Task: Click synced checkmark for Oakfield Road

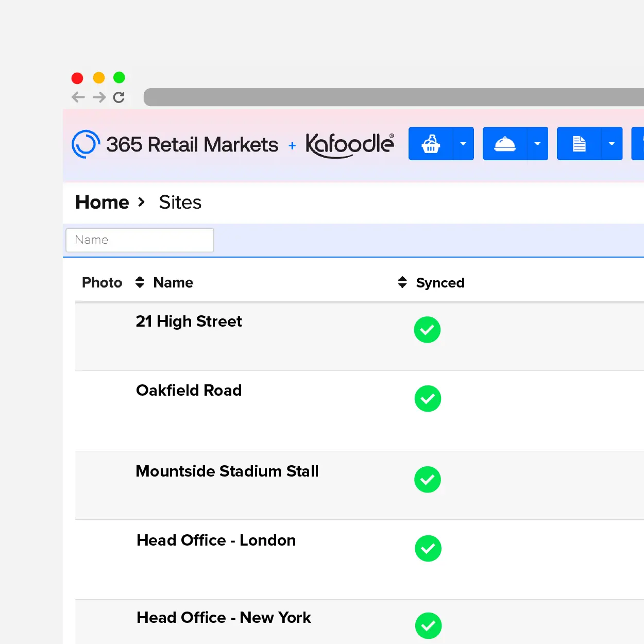Action: 428,399
